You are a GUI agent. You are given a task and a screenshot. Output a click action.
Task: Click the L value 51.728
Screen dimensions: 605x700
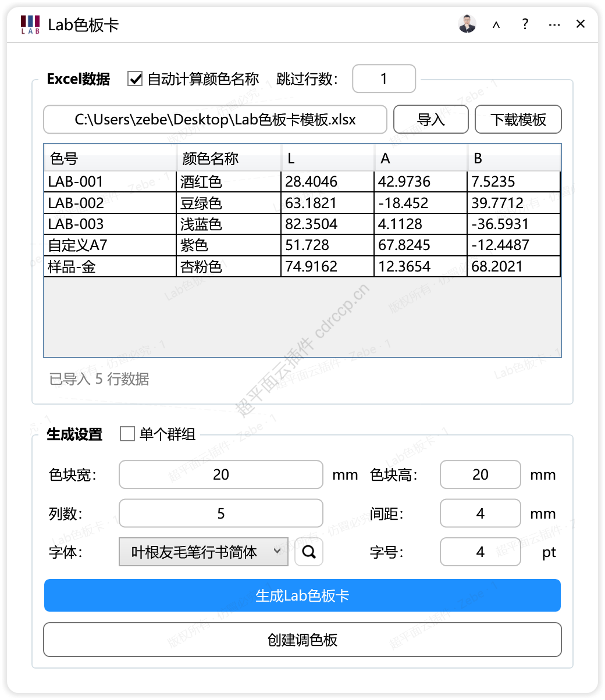[328, 245]
